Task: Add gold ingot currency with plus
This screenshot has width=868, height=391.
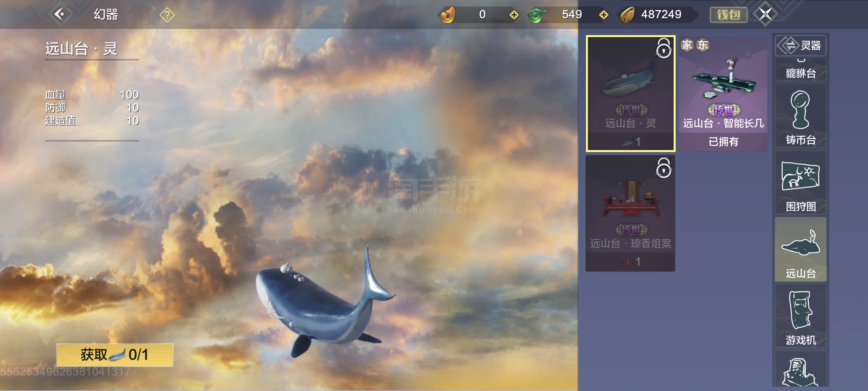Action: [x=514, y=15]
